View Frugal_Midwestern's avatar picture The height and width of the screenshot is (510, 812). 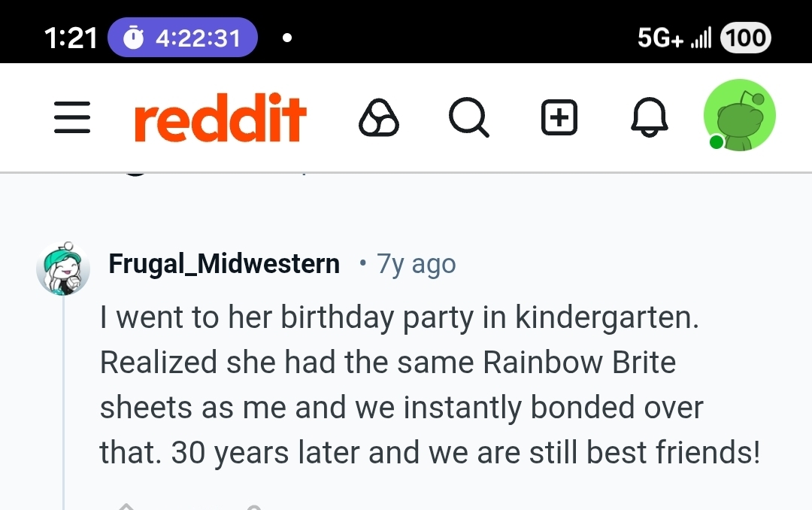tap(63, 269)
